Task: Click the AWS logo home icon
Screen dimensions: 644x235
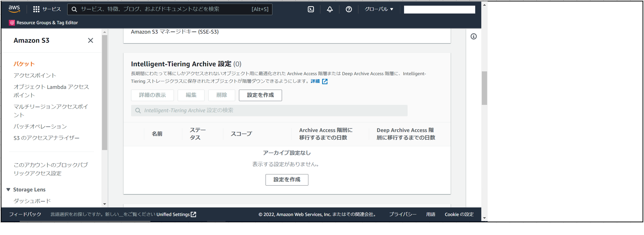Action: [x=14, y=9]
